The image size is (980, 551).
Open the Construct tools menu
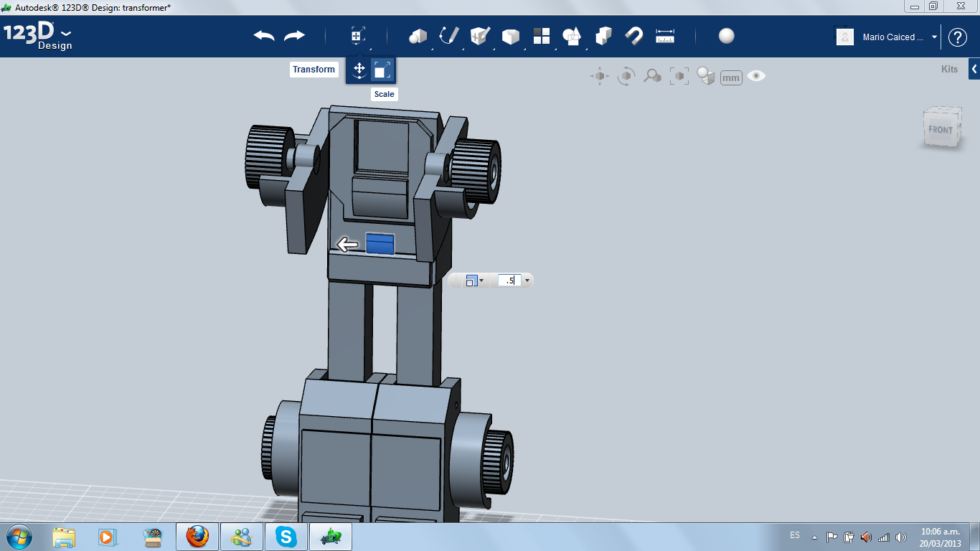(x=480, y=36)
